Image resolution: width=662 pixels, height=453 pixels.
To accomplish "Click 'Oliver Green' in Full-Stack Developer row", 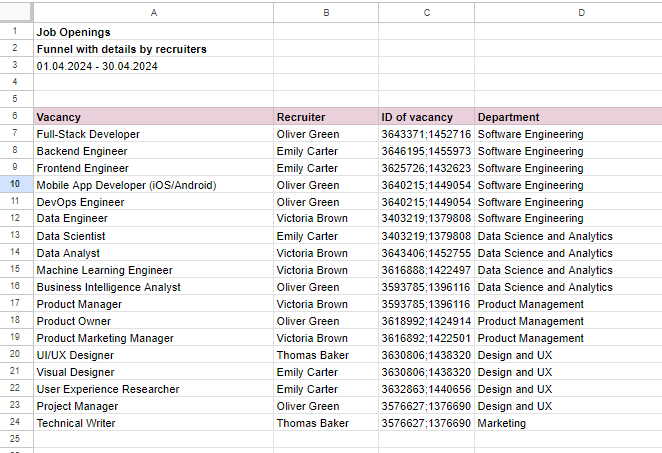I will pyautogui.click(x=326, y=133).
